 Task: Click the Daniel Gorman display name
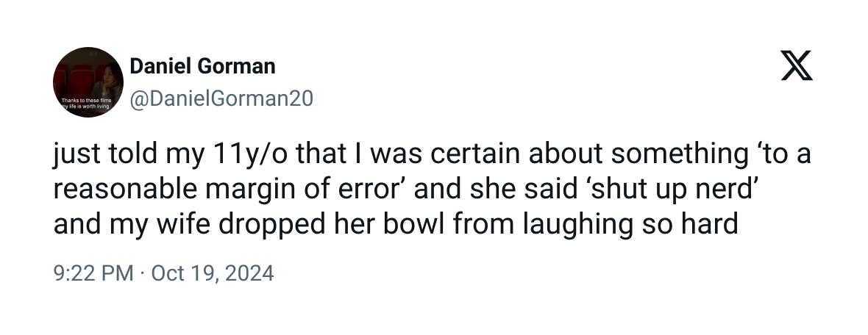click(x=202, y=66)
